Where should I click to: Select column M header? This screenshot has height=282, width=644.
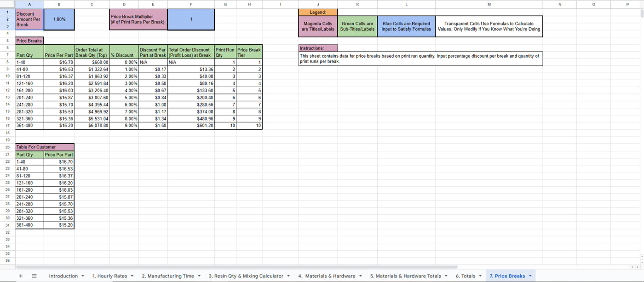pos(489,4)
